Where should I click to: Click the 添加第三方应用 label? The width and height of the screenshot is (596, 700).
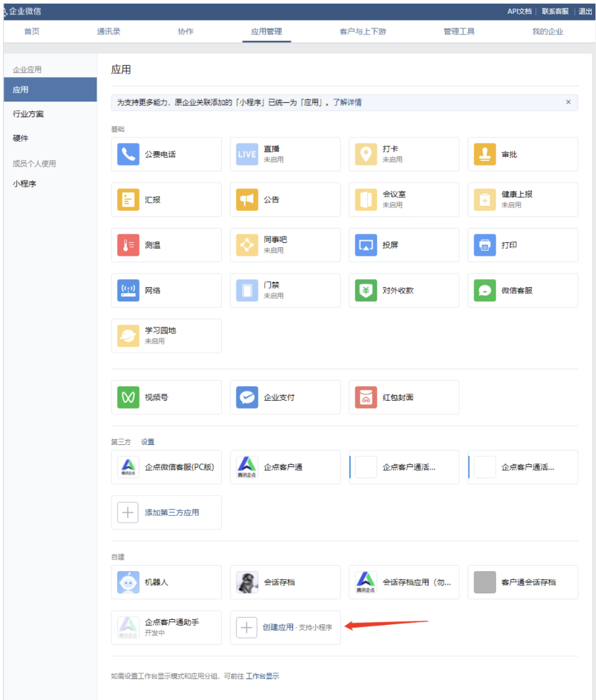coord(172,513)
